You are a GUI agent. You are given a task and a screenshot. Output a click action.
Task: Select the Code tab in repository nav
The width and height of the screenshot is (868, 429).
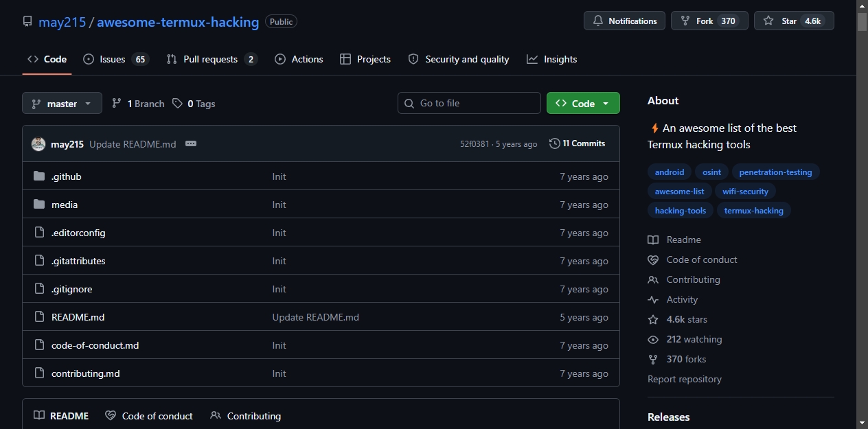click(x=47, y=60)
